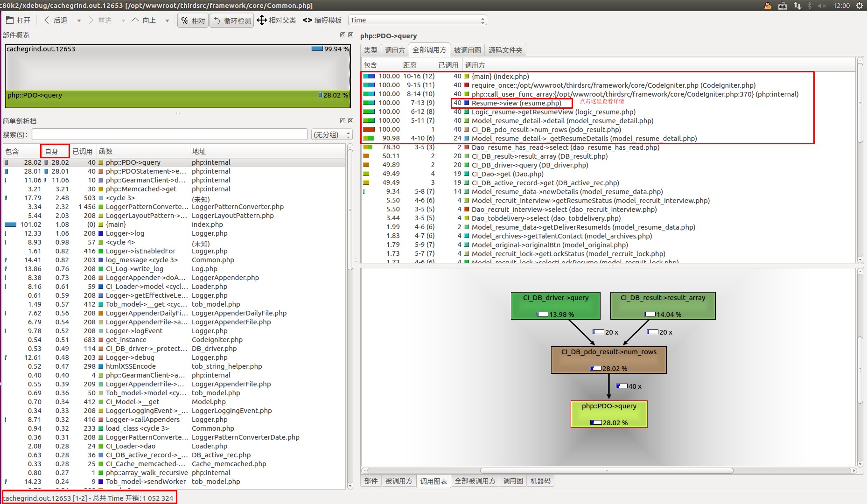Click the 前进 forward button

(x=100, y=20)
